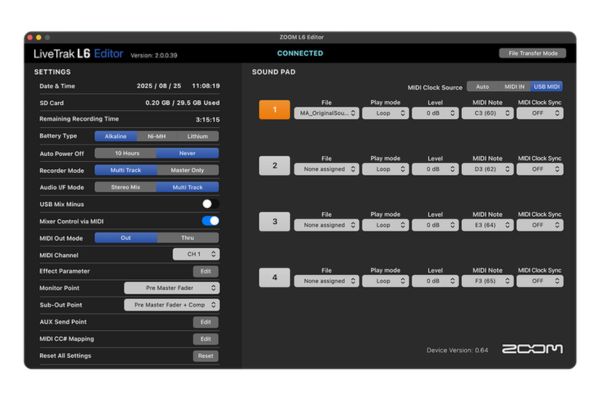
Task: Open pad 1 File dropdown
Action: [327, 114]
